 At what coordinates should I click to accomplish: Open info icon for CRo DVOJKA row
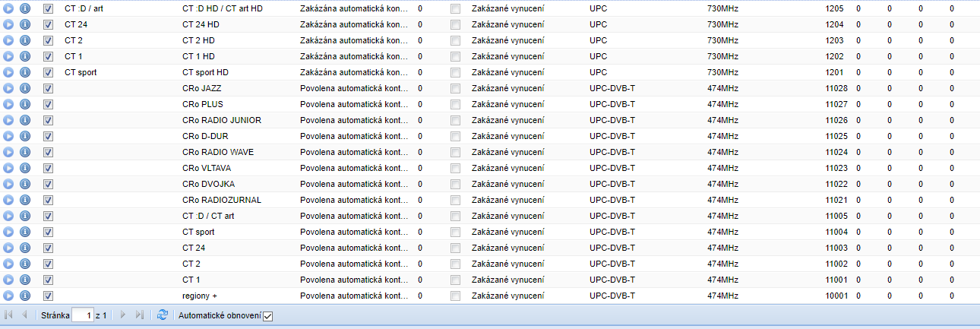[x=24, y=184]
